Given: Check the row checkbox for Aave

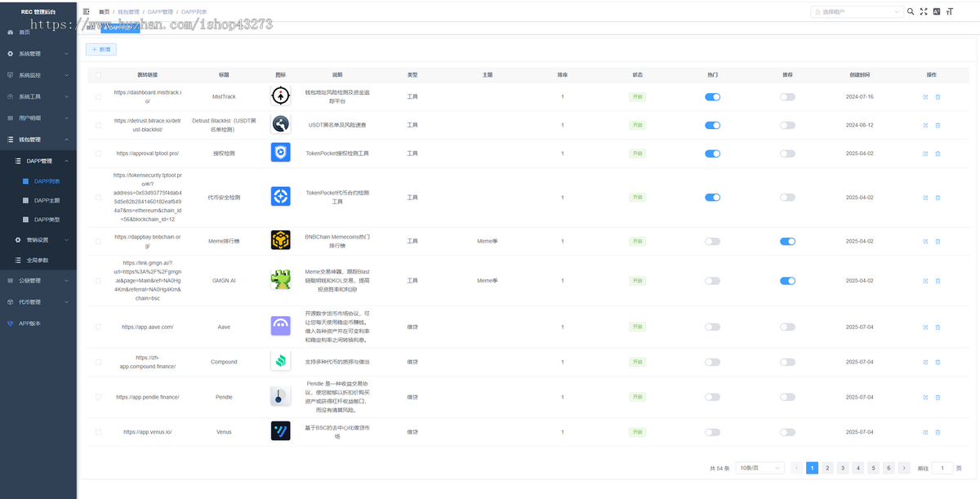Looking at the screenshot, I should (99, 327).
